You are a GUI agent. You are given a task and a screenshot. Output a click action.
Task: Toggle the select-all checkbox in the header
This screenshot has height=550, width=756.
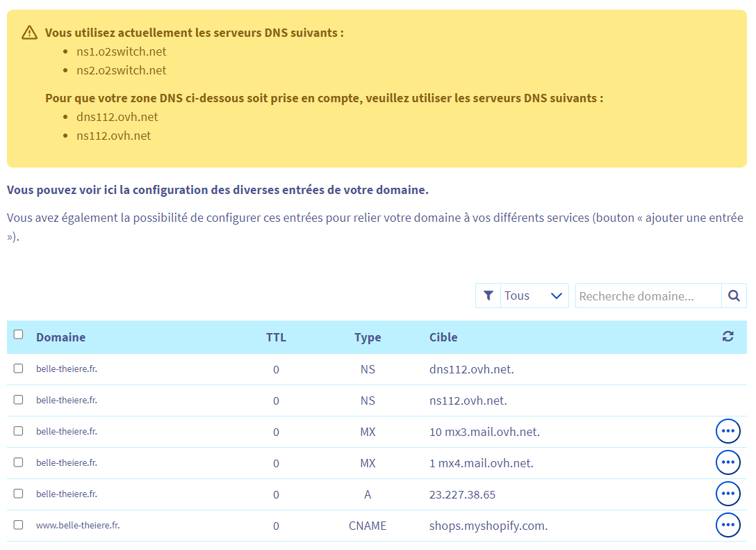18,334
